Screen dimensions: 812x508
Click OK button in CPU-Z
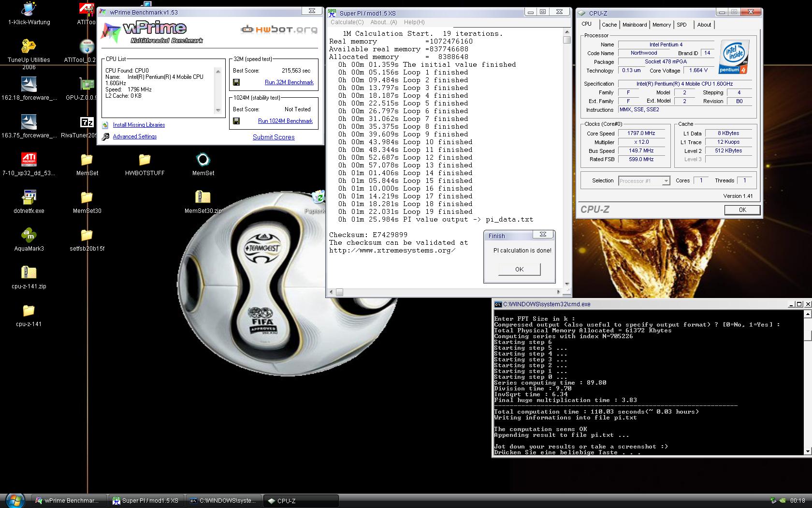pos(742,210)
